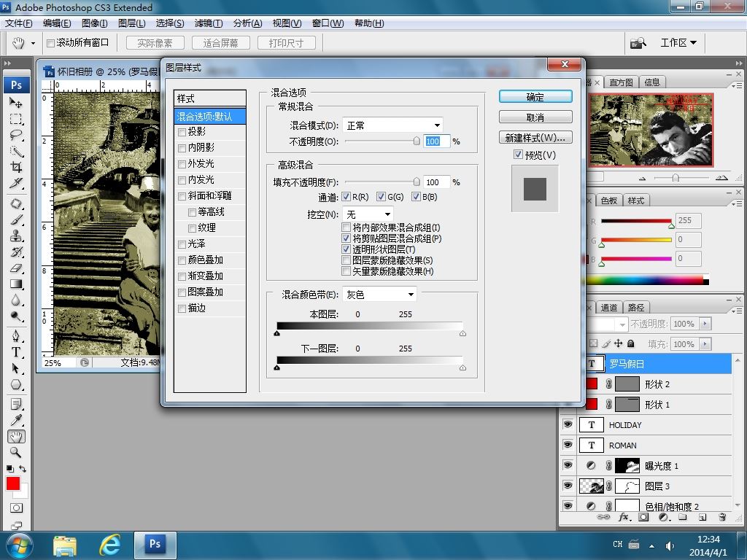This screenshot has width=747, height=560.
Task: Click the 不透明度(O) slider handle
Action: (x=417, y=141)
